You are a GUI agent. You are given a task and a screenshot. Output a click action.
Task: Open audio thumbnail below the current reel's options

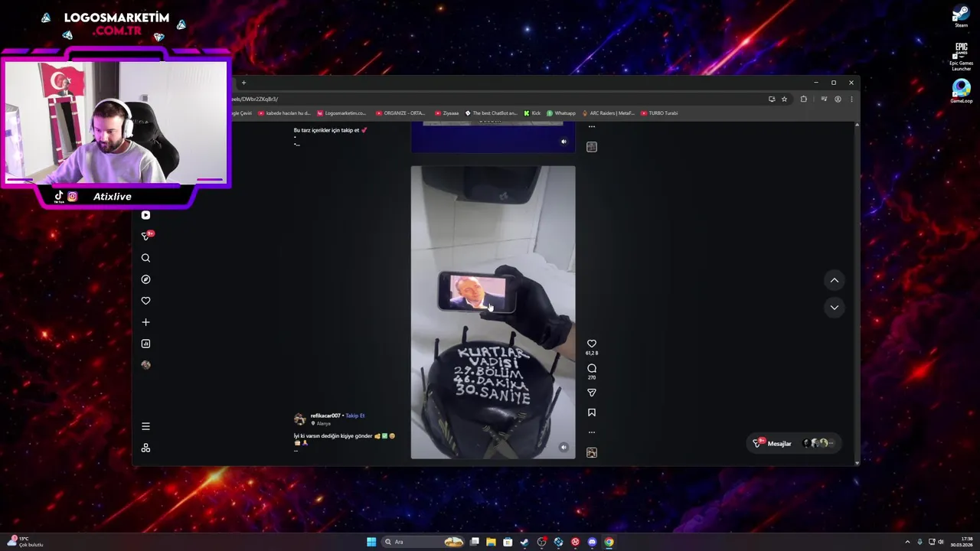(591, 452)
